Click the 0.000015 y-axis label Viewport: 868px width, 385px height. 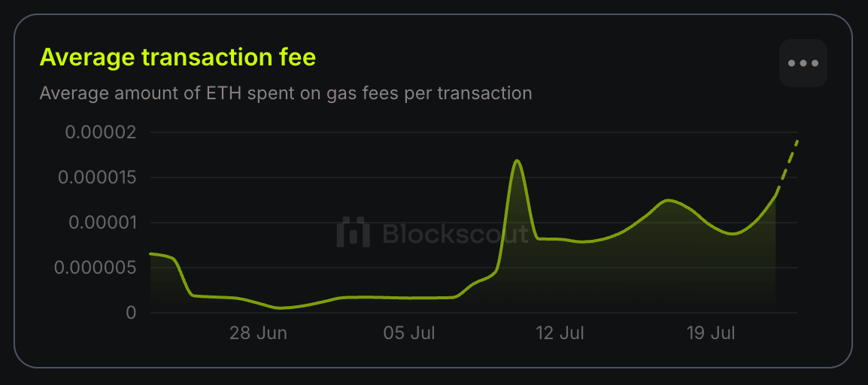(96, 177)
